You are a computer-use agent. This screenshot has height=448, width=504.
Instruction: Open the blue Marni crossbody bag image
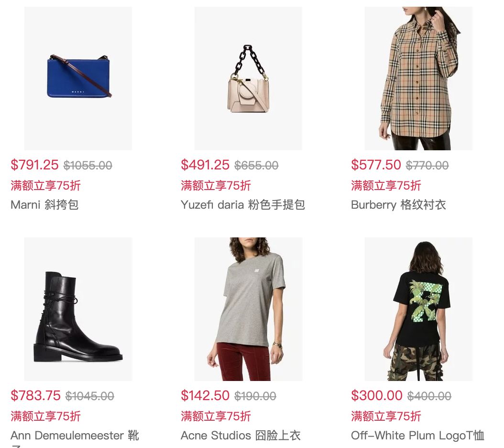pos(78,78)
